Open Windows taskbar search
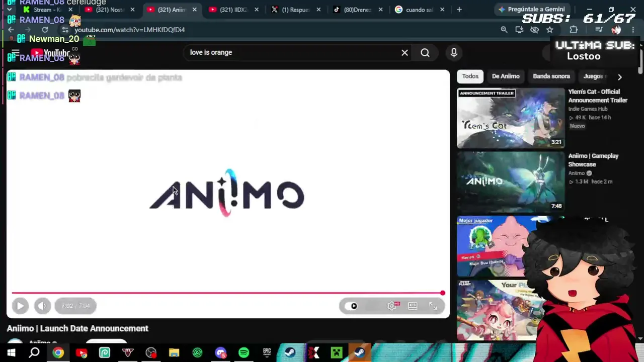This screenshot has height=362, width=644. pyautogui.click(x=34, y=352)
